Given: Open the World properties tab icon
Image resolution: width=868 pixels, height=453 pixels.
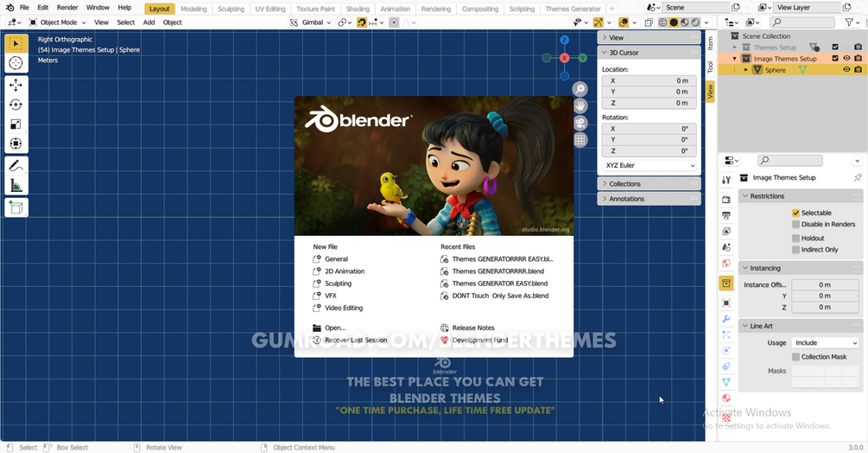Looking at the screenshot, I should (726, 263).
